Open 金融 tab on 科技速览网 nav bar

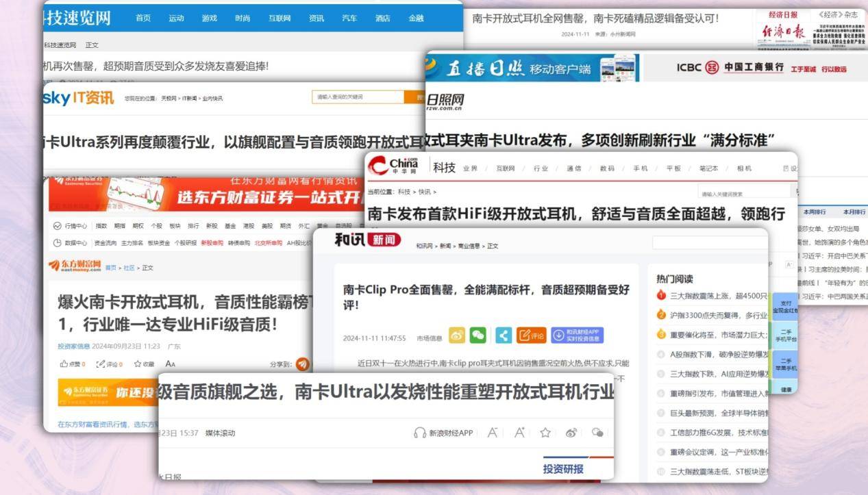(x=416, y=18)
